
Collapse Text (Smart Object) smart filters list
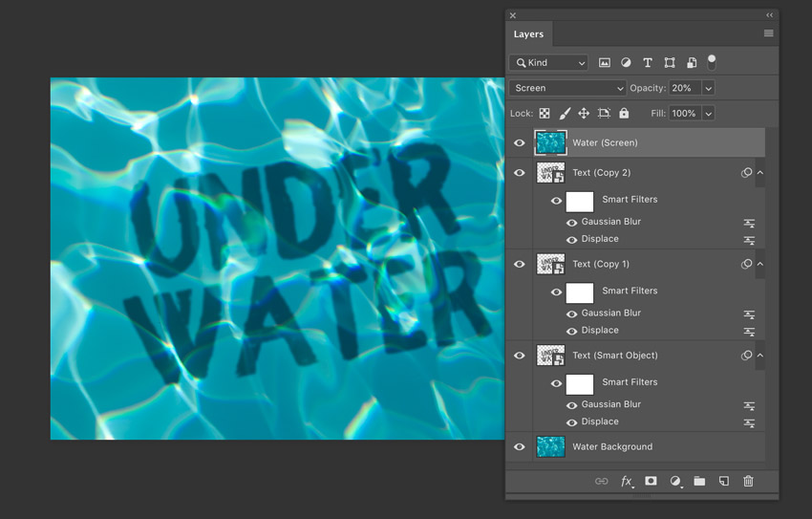760,355
